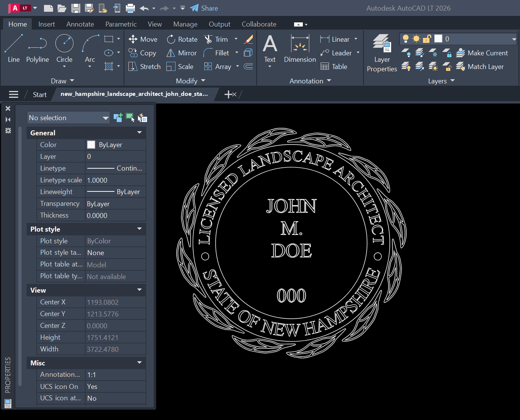Select the Circle draw tool
The height and width of the screenshot is (420, 520).
click(x=64, y=49)
